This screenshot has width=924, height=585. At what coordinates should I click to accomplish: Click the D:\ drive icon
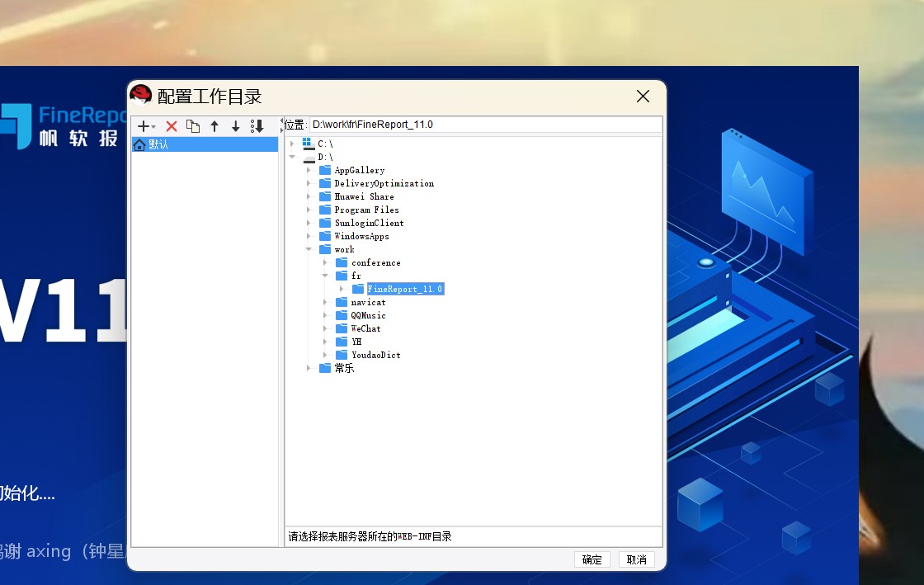(x=309, y=158)
